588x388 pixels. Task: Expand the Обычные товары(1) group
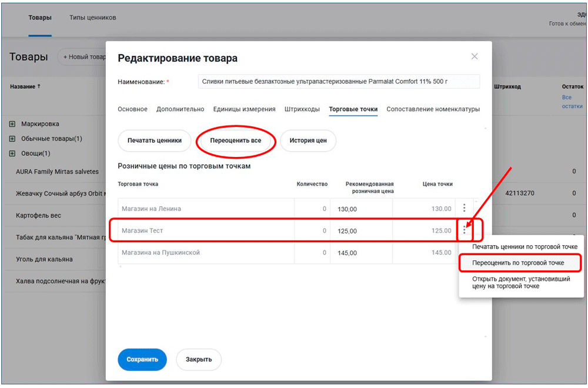coord(12,139)
